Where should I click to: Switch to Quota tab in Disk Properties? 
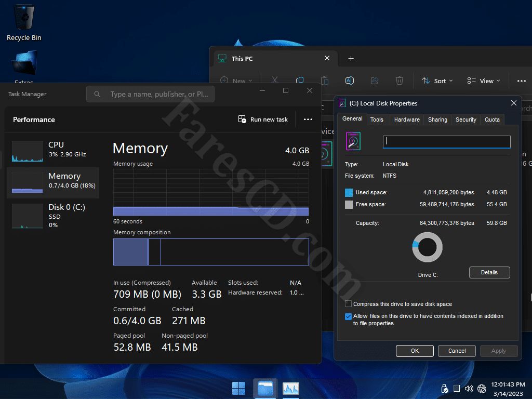click(492, 119)
